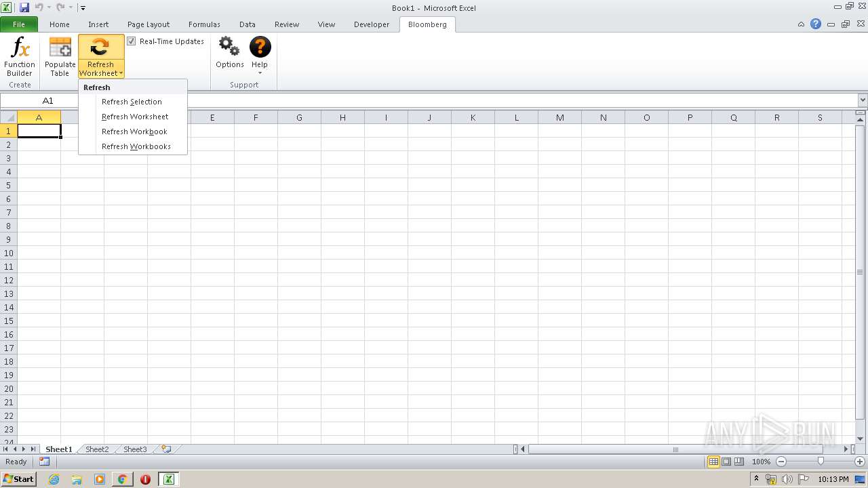Open Internet Explorer from the taskbar
Viewport: 868px width, 488px height.
[54, 479]
